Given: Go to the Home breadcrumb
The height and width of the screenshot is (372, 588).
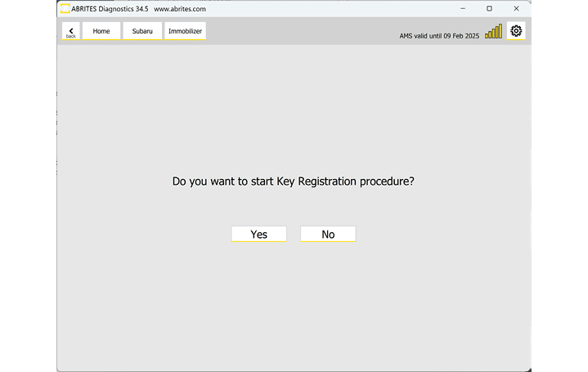Looking at the screenshot, I should (101, 31).
